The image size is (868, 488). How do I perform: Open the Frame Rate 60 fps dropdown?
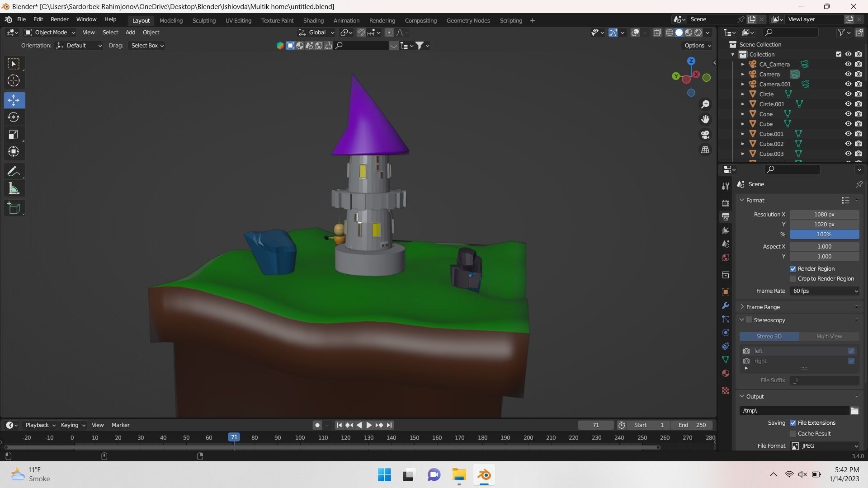(825, 291)
